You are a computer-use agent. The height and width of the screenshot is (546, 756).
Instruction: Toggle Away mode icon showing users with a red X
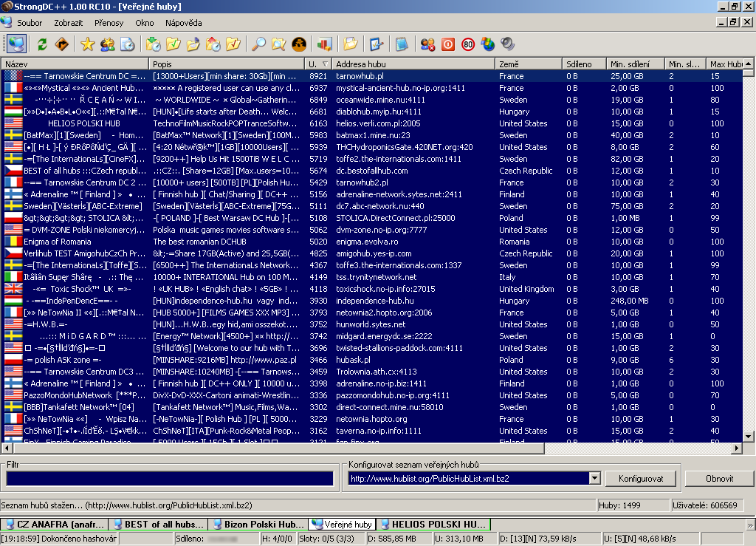(x=427, y=44)
